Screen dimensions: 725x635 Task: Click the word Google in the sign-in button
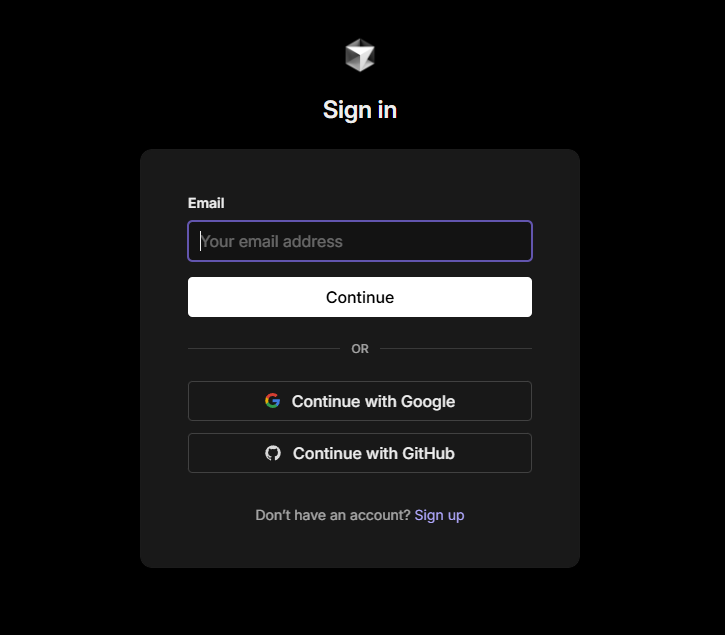428,401
